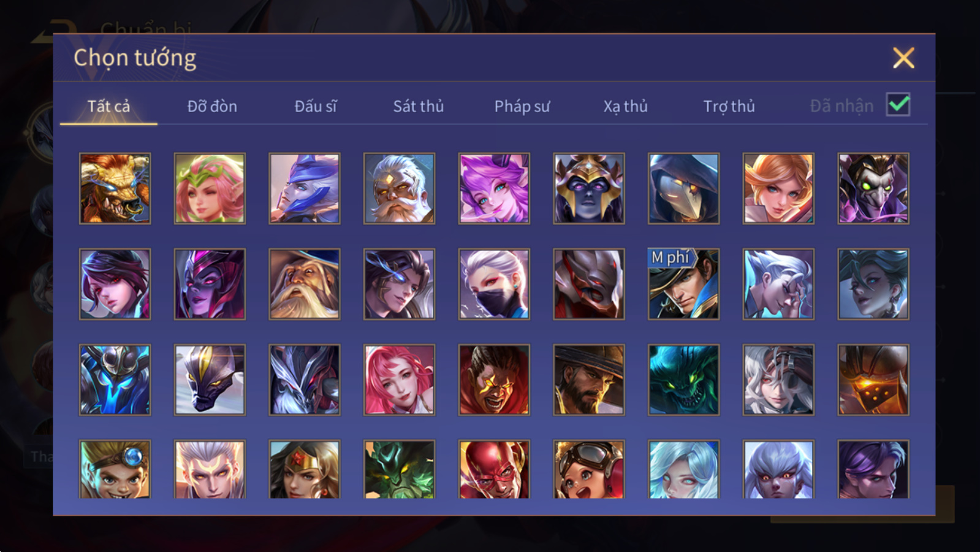Open the Sát thủ tab
The width and height of the screenshot is (980, 552).
pos(419,106)
